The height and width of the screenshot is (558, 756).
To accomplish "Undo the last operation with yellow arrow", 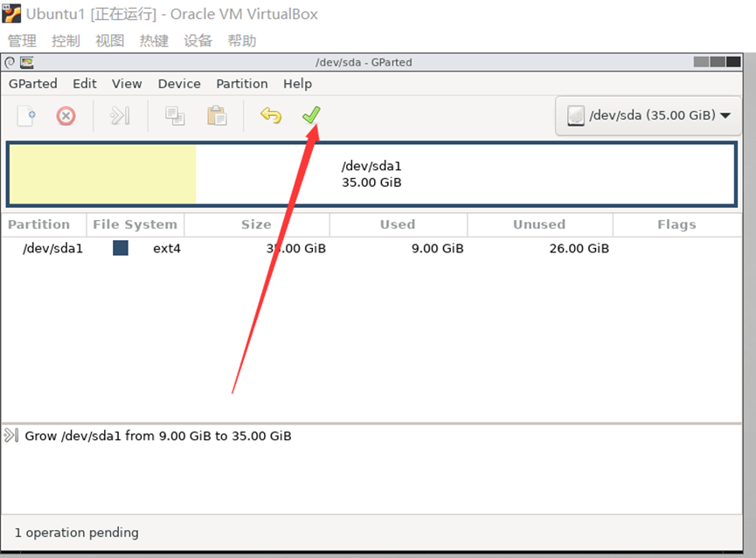I will pos(271,115).
